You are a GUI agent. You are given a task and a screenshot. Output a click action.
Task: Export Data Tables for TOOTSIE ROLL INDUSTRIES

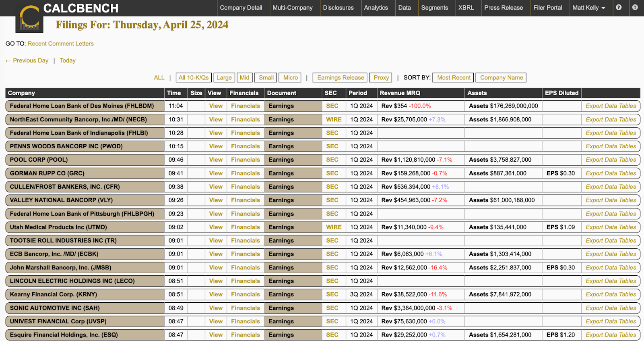click(611, 240)
